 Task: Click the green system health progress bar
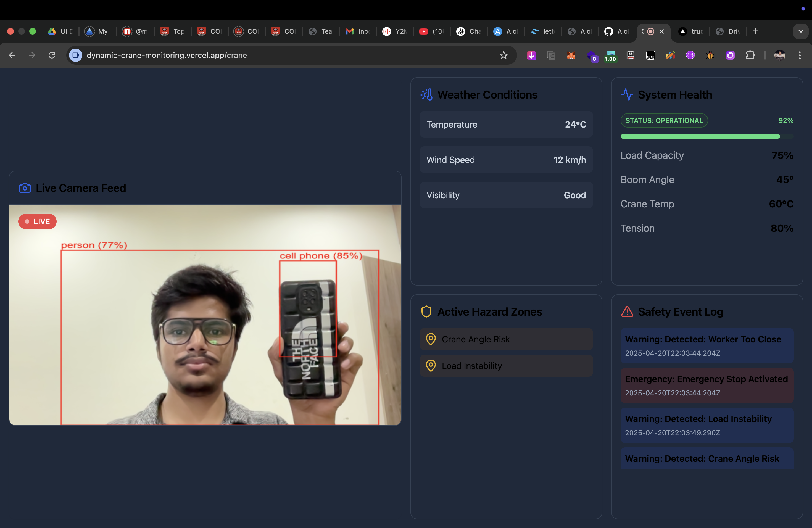707,136
